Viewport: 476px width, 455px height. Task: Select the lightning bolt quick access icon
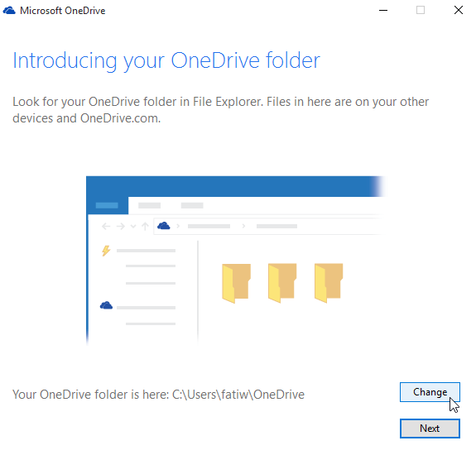tap(106, 251)
